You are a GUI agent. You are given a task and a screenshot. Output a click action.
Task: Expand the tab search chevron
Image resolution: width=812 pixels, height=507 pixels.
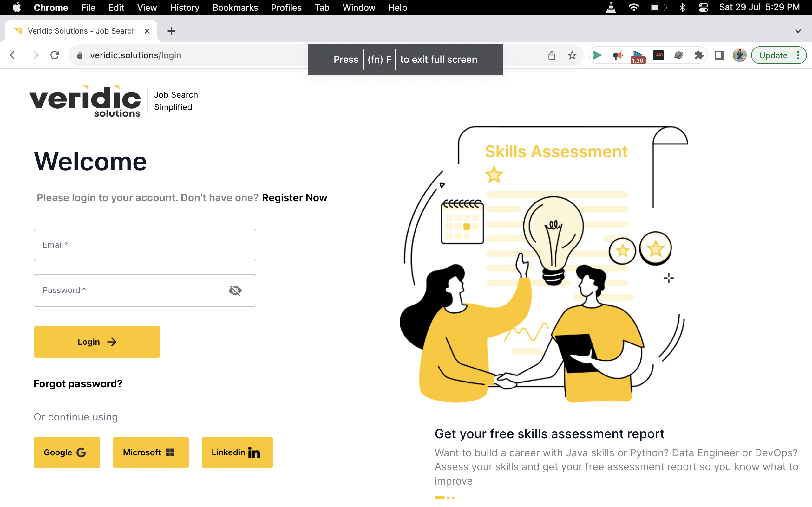click(798, 31)
